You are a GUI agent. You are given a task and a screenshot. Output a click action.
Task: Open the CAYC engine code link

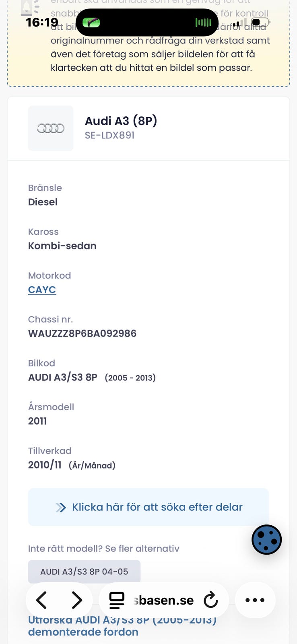[x=42, y=289]
